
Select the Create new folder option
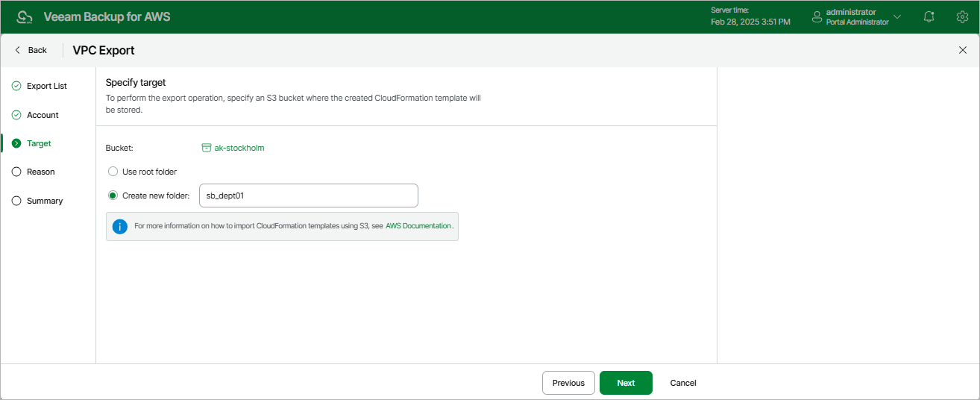(x=113, y=196)
